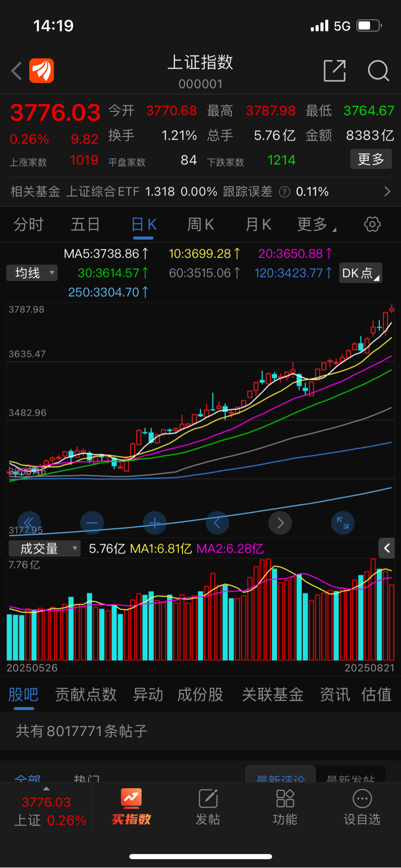Tap 20:3650.88 moving average value
Viewport: 401px width, 868px height.
click(x=296, y=254)
